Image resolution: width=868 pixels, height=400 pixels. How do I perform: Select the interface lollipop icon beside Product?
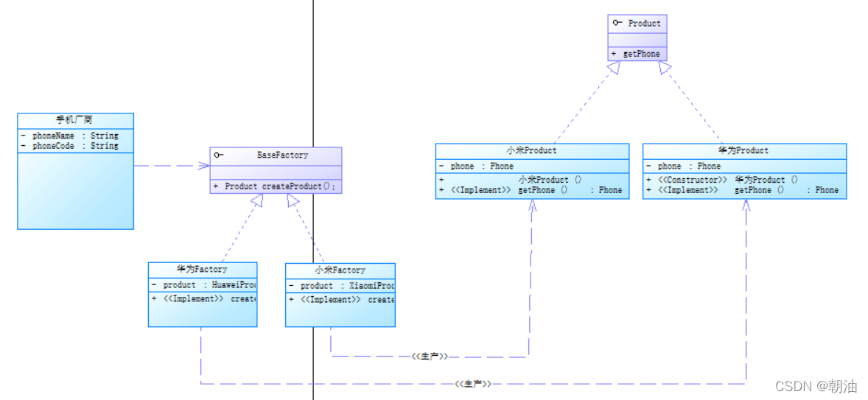617,24
